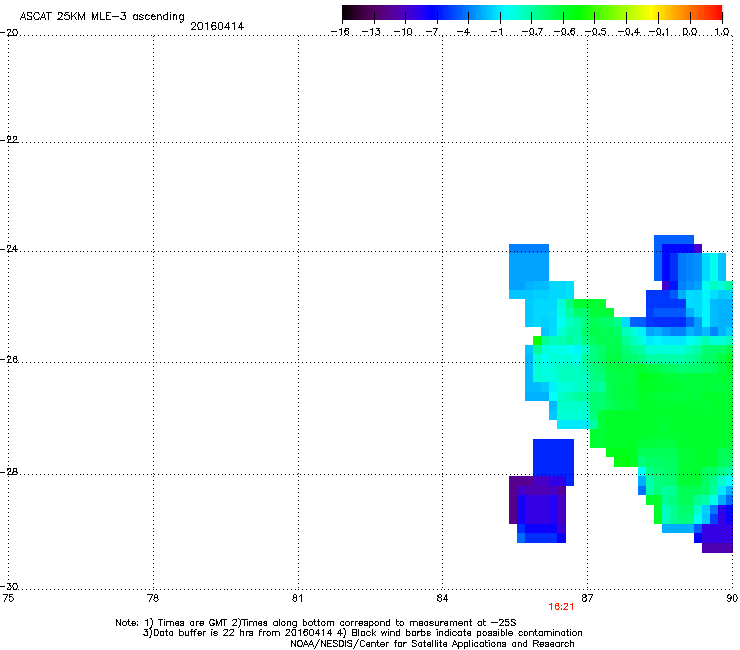Click the solid blue data block just above -28

[553, 457]
